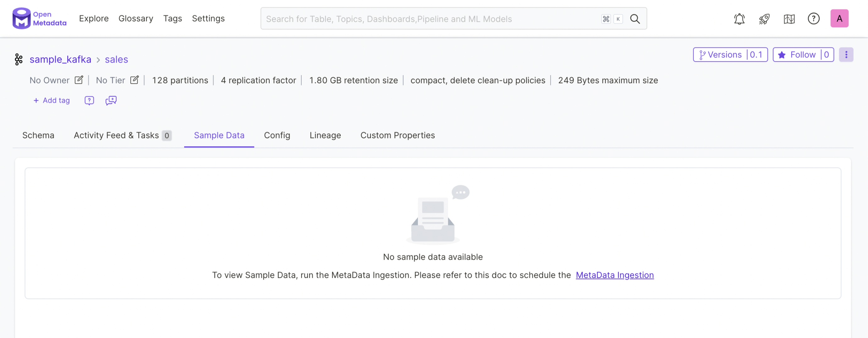868x338 pixels.
Task: Click the rocket what's new icon
Action: tap(764, 19)
